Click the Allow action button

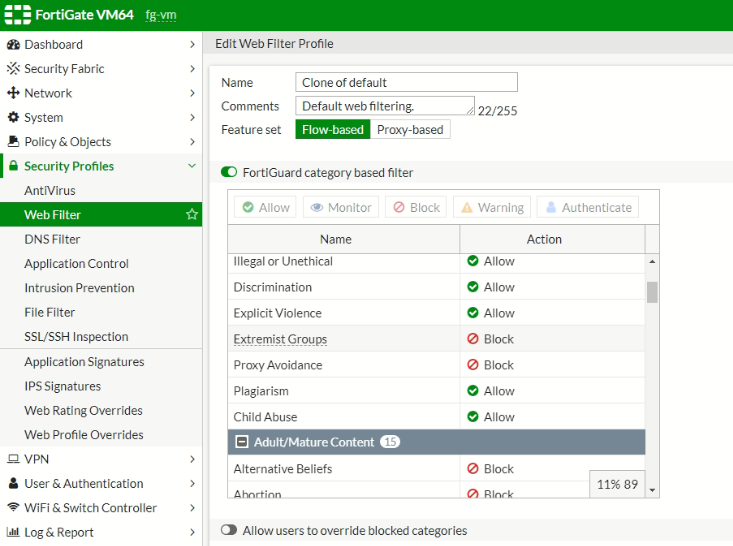click(266, 207)
